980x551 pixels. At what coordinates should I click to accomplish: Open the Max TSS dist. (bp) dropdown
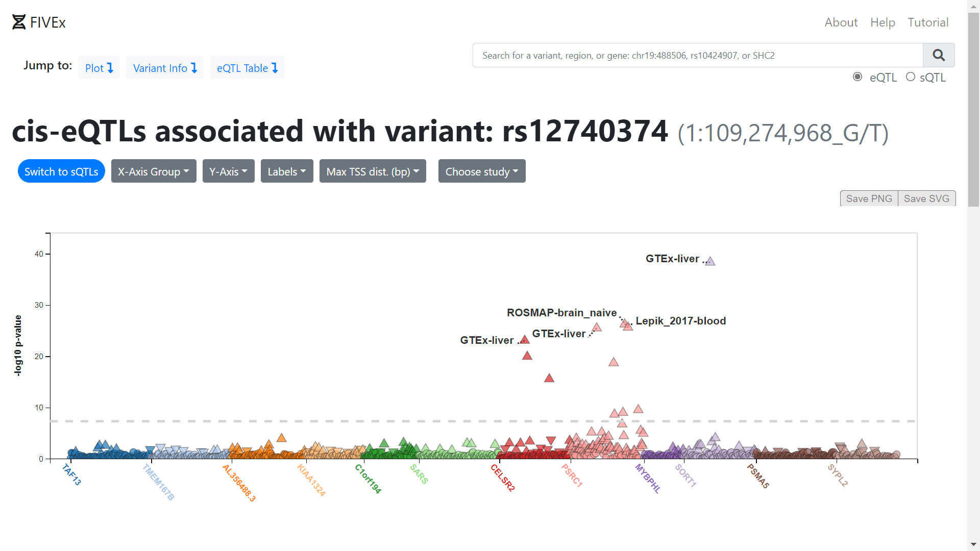(372, 171)
